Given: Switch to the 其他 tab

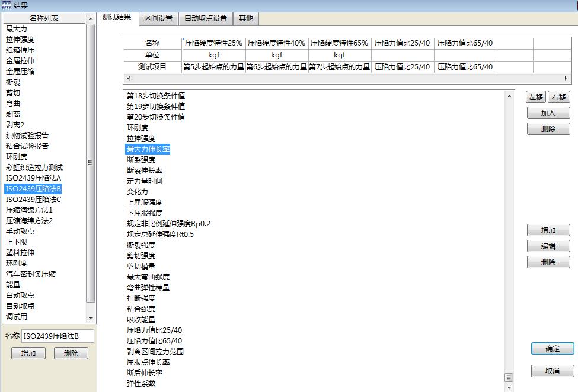Looking at the screenshot, I should [246, 18].
